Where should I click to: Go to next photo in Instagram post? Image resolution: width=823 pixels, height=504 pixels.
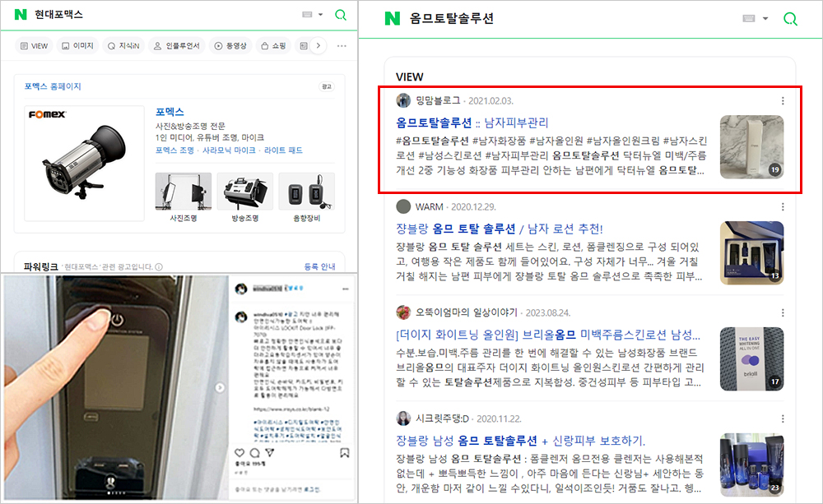click(x=220, y=387)
